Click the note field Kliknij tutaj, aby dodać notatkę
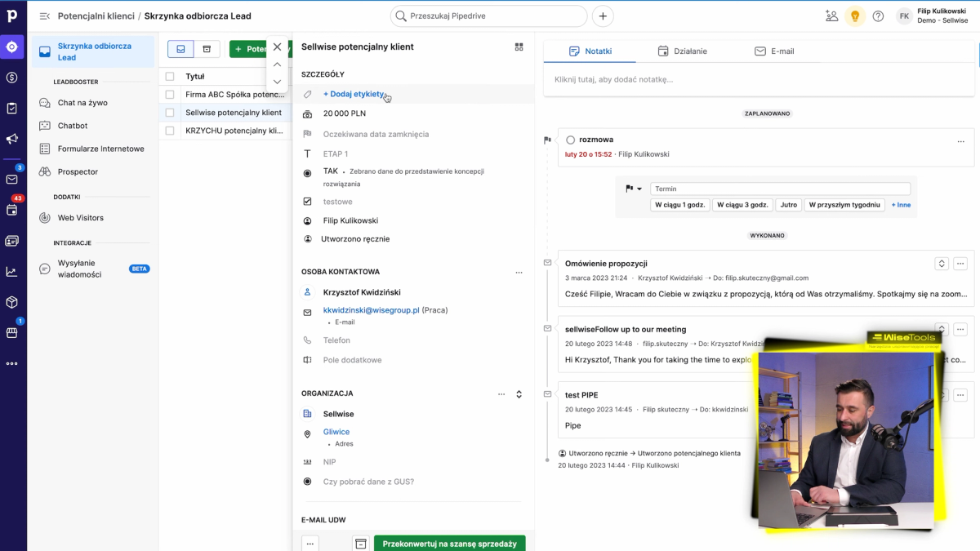 [759, 79]
